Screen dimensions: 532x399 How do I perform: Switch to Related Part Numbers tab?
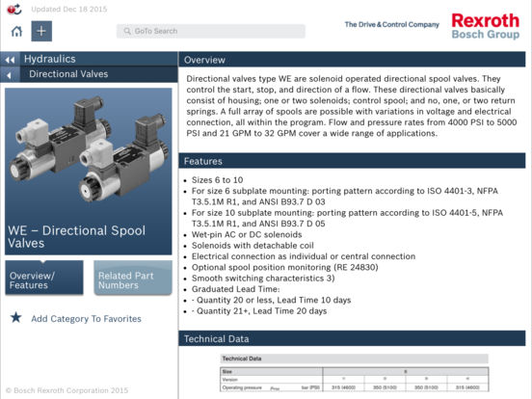click(x=133, y=278)
